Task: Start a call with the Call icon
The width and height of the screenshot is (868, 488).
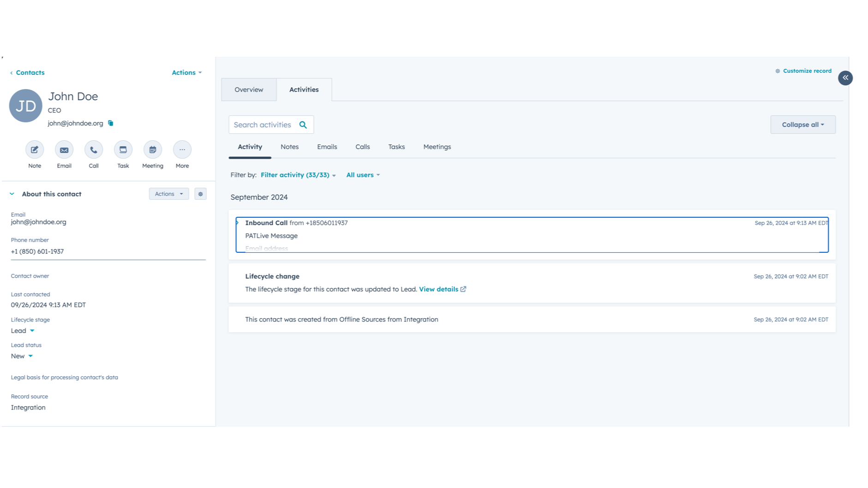Action: tap(94, 150)
